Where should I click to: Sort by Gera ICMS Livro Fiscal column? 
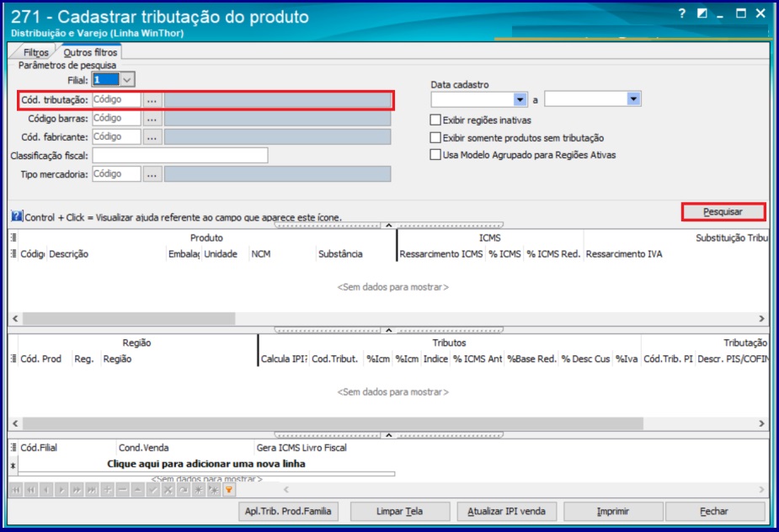tap(301, 448)
